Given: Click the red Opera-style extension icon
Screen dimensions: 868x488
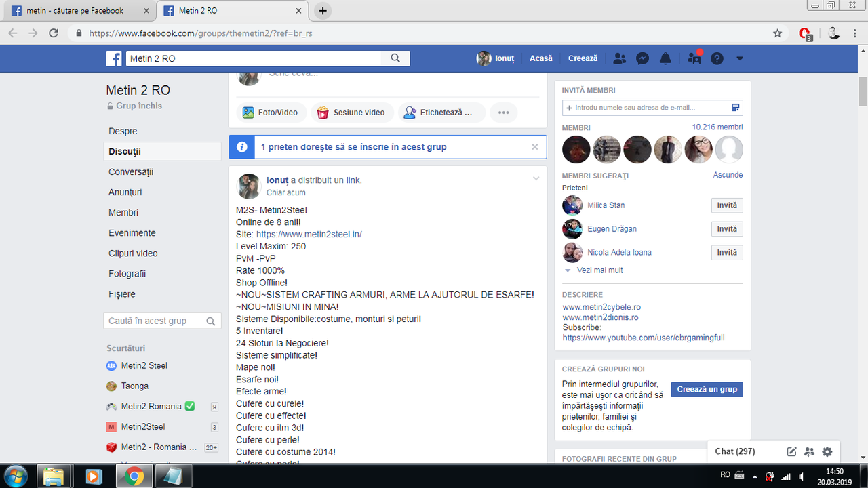Looking at the screenshot, I should [x=805, y=33].
